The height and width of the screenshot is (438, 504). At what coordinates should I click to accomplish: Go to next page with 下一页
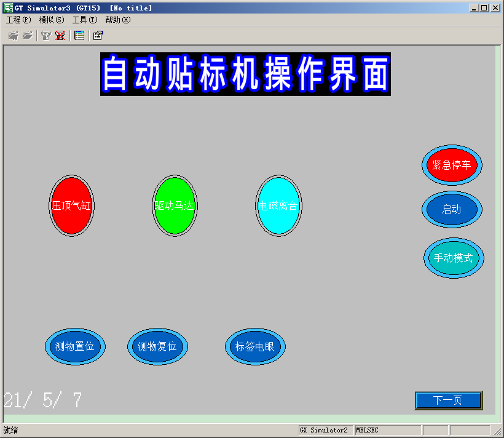pos(448,400)
